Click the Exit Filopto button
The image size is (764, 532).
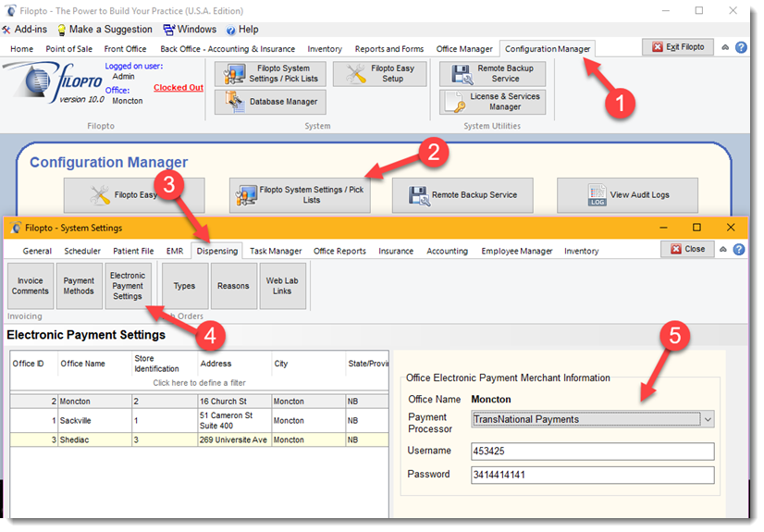point(678,47)
